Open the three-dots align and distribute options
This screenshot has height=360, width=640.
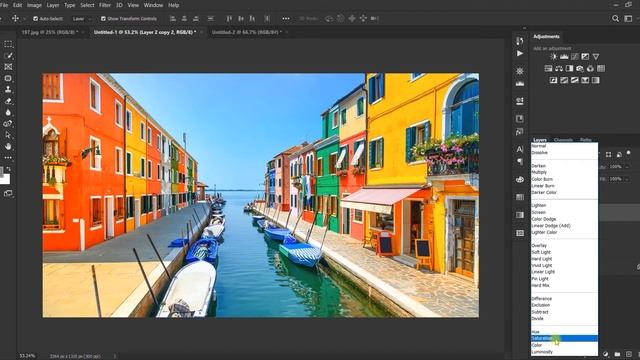click(286, 18)
